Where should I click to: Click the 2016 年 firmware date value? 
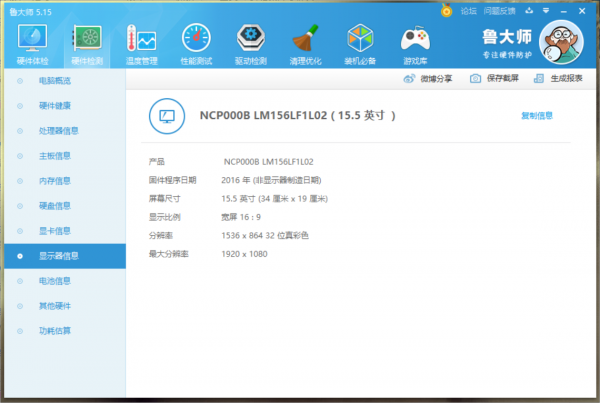(x=271, y=180)
